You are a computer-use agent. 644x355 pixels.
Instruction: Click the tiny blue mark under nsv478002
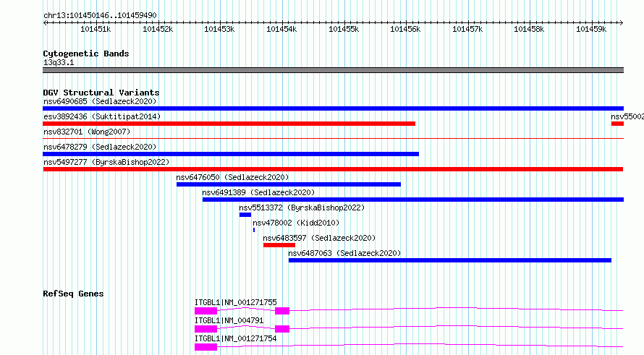click(x=254, y=230)
